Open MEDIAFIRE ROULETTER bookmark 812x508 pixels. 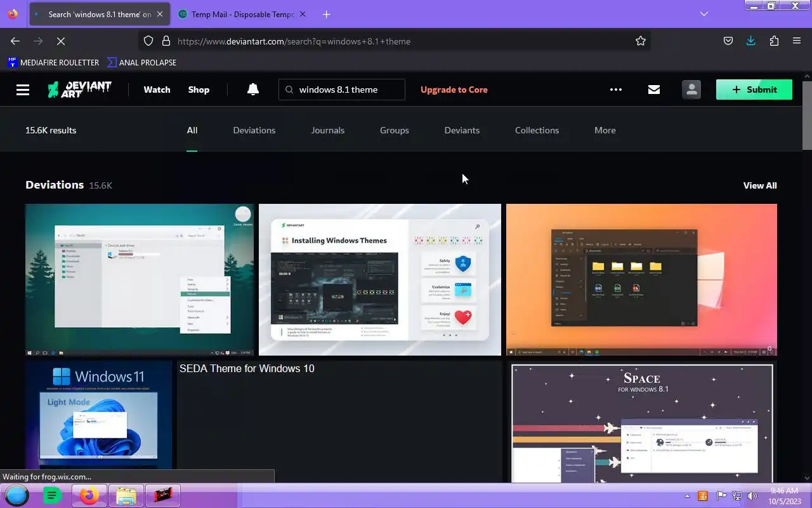click(x=53, y=62)
